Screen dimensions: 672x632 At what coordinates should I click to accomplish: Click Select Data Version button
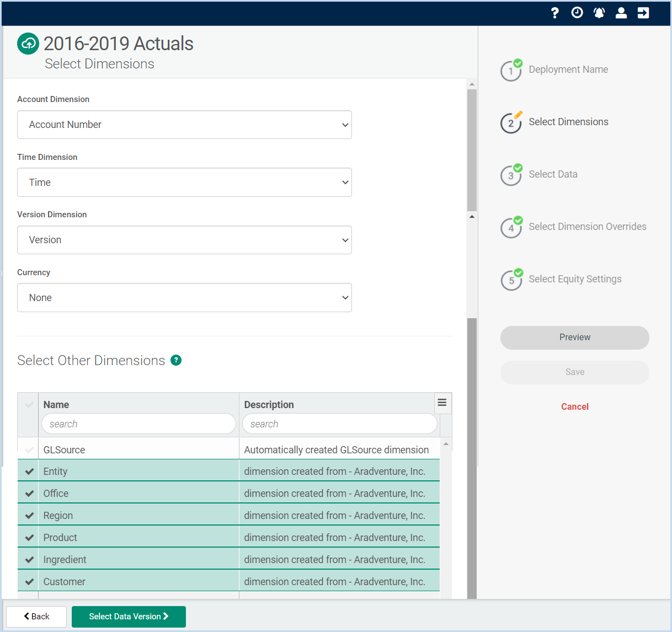click(129, 617)
